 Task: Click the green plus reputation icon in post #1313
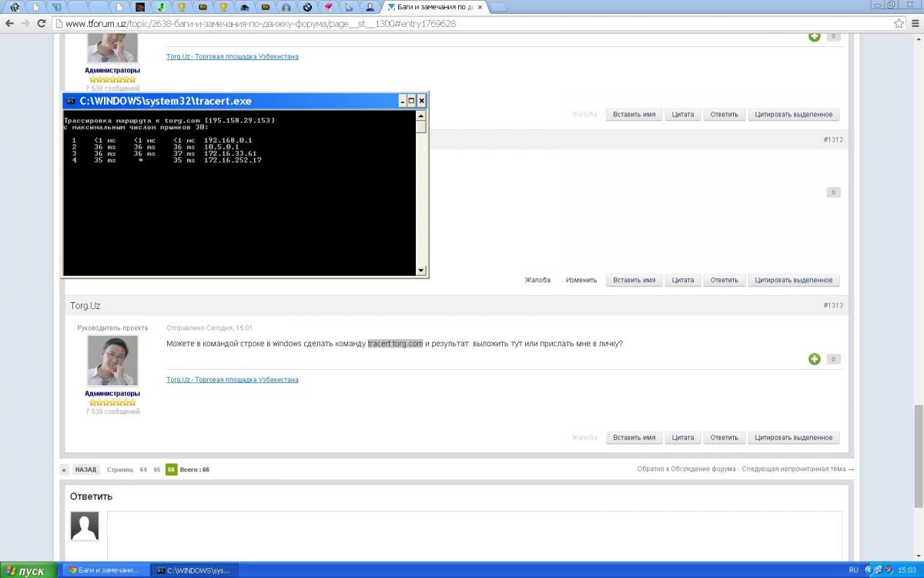[814, 359]
